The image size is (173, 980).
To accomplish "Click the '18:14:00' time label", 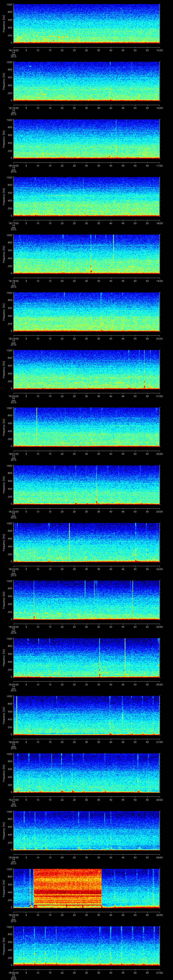I will click(x=13, y=50).
